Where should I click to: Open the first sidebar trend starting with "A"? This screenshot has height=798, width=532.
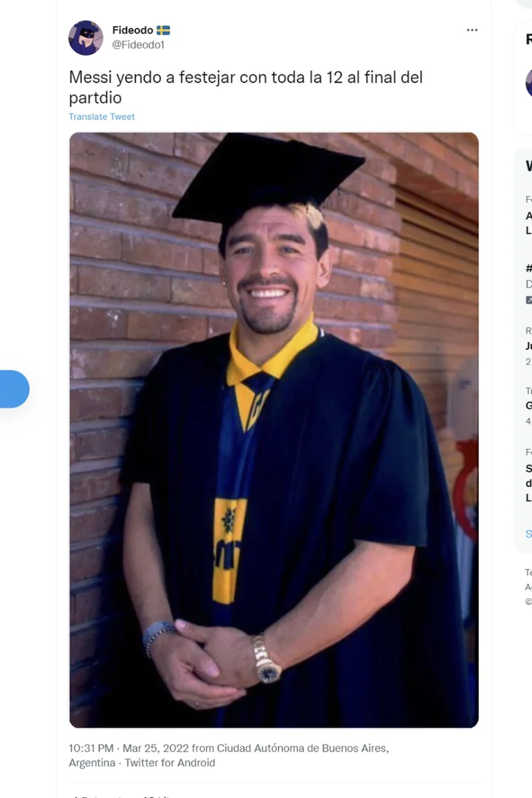[x=529, y=216]
